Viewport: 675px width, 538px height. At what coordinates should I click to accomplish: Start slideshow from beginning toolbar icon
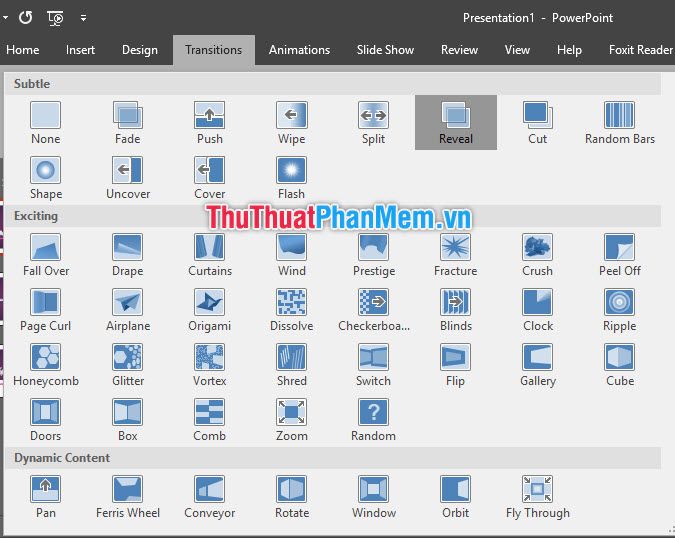pos(55,18)
